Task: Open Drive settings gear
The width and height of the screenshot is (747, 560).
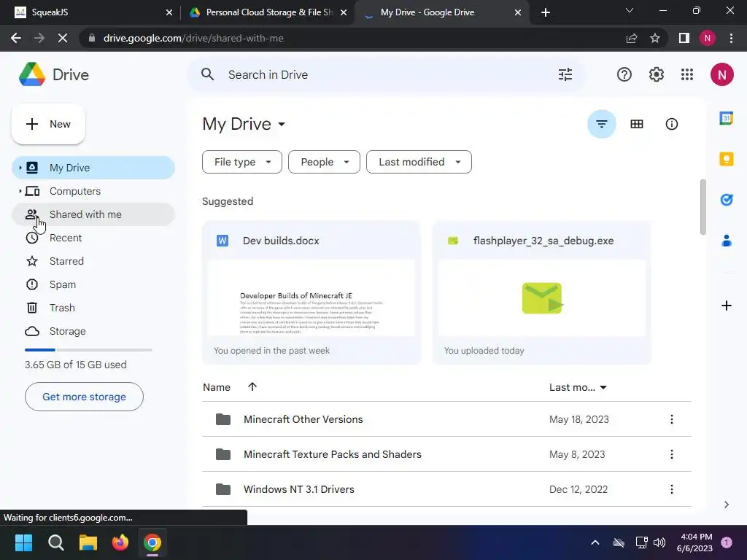Action: (656, 74)
